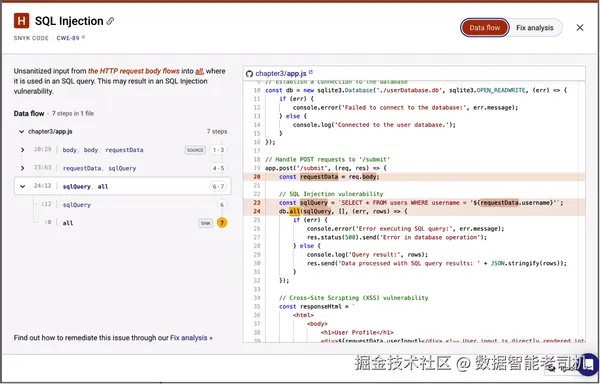600x384 pixels.
Task: Expand the 23:63 requestData, sqlQuery step
Action: (23, 168)
